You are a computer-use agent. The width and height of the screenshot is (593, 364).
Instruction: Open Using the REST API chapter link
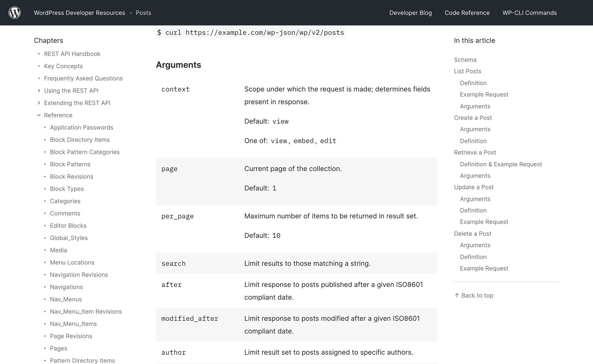coord(71,90)
